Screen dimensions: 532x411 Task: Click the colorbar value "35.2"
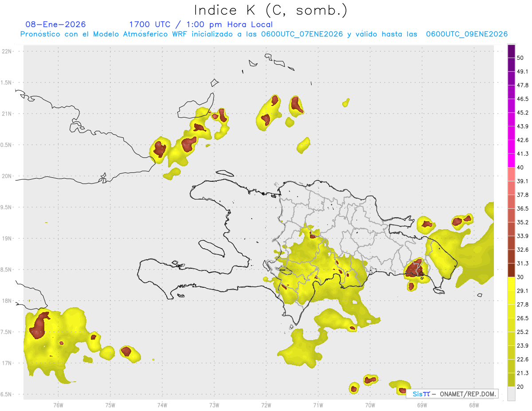click(522, 222)
